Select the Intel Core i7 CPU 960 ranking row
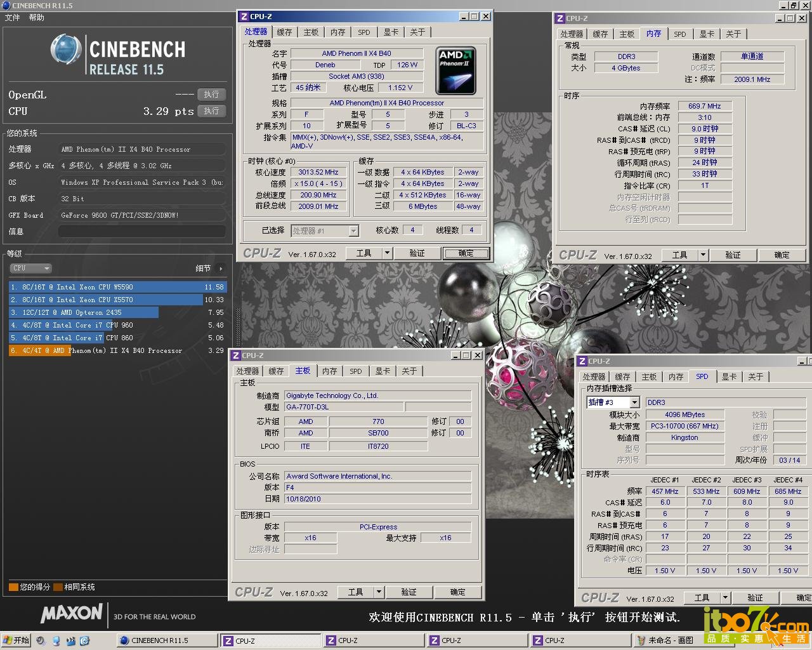The height and width of the screenshot is (650, 812). pos(117,325)
